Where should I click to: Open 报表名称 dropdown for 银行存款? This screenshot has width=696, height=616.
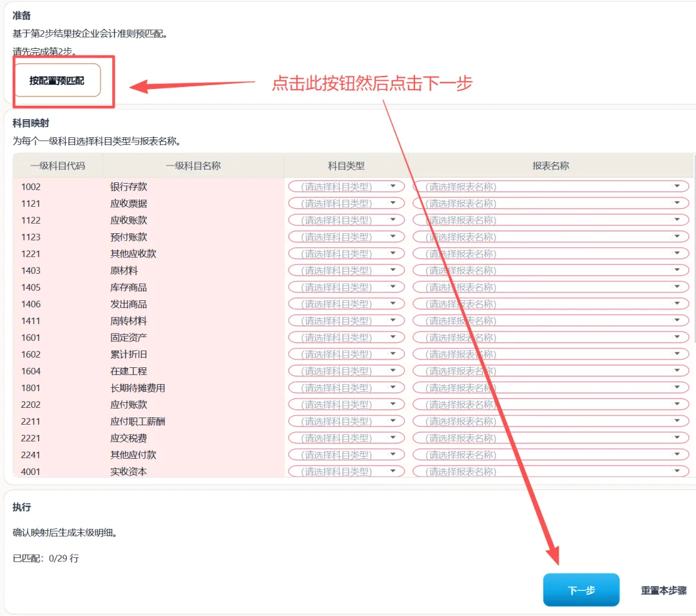[550, 186]
